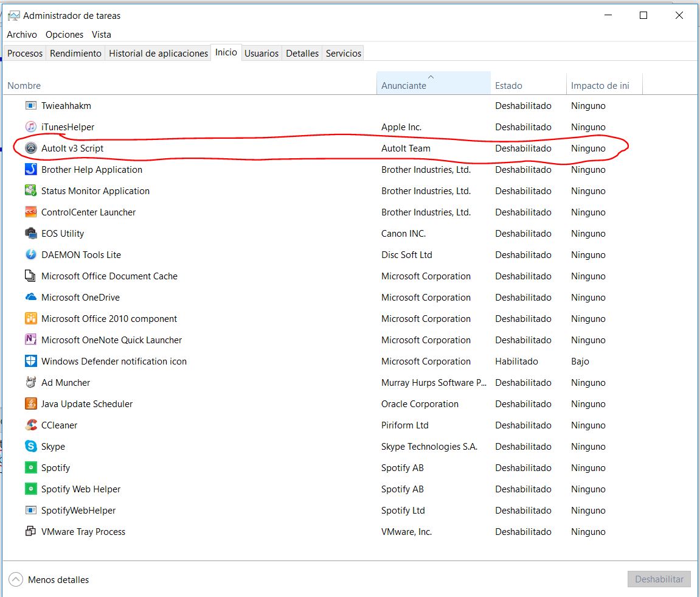Screen dimensions: 700x597
Task: Open the Archivo menu
Action: point(22,35)
